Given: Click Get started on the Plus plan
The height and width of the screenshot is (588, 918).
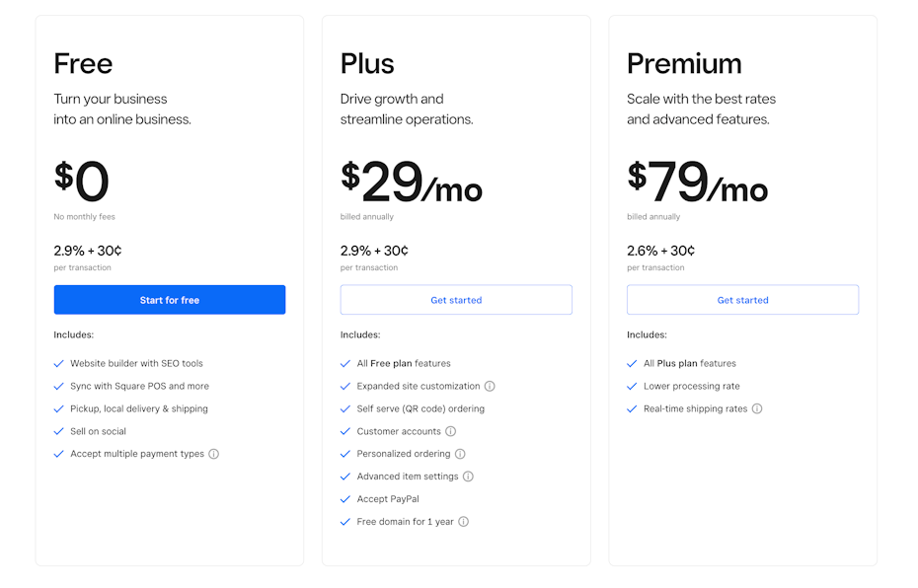Looking at the screenshot, I should [x=456, y=299].
